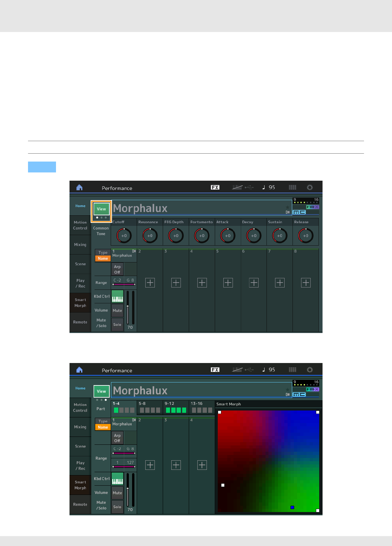Open Remote tab in upper screen
Image resolution: width=392 pixels, height=546 pixels.
coord(80,322)
